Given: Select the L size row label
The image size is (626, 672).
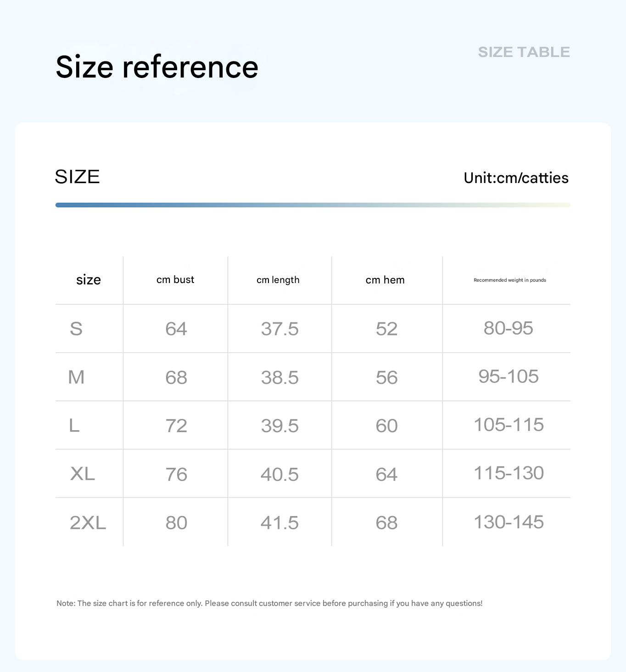Looking at the screenshot, I should coord(74,426).
